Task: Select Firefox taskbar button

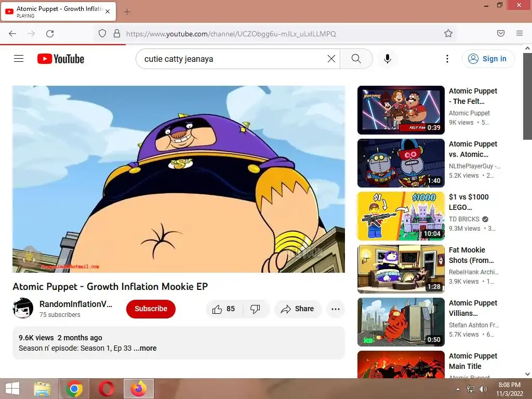Action: click(139, 389)
